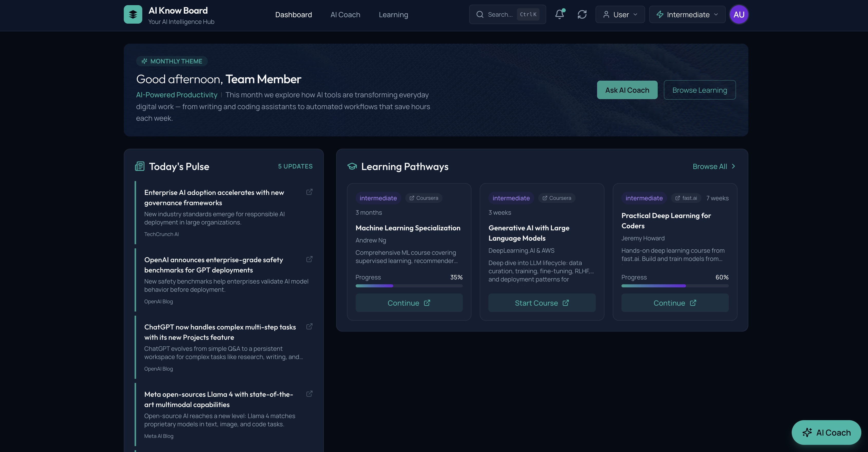This screenshot has height=452, width=868.
Task: Click the AI-Powered Productivity theme title
Action: (177, 95)
